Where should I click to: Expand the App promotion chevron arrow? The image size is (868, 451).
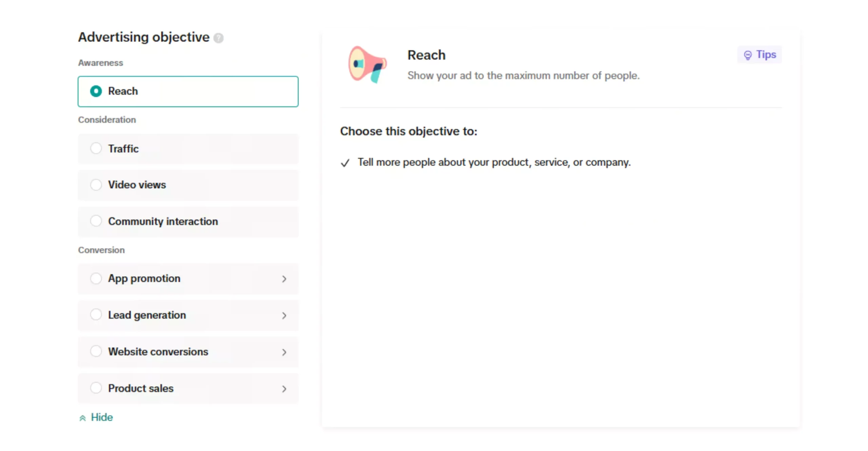[284, 279]
